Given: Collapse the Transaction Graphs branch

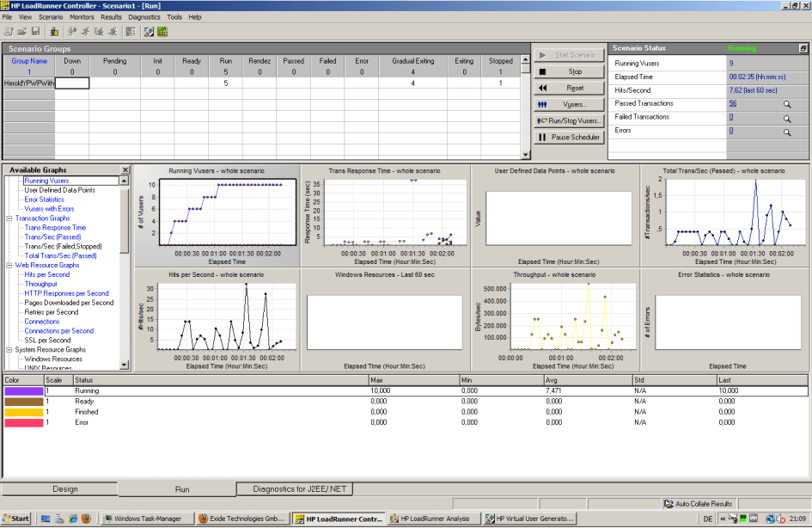Looking at the screenshot, I should [x=8, y=217].
